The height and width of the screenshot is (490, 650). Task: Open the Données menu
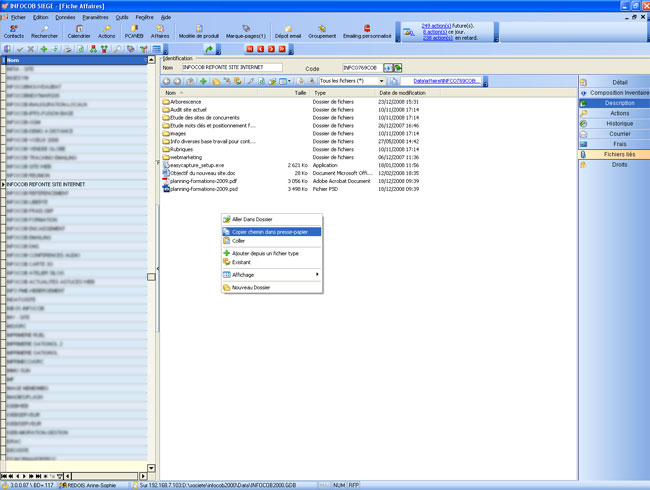65,17
